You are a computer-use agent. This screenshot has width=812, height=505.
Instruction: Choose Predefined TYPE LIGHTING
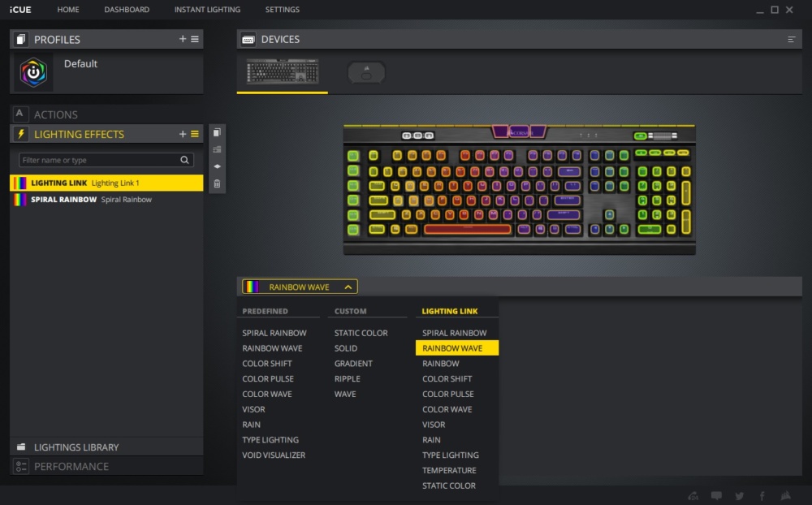click(270, 440)
